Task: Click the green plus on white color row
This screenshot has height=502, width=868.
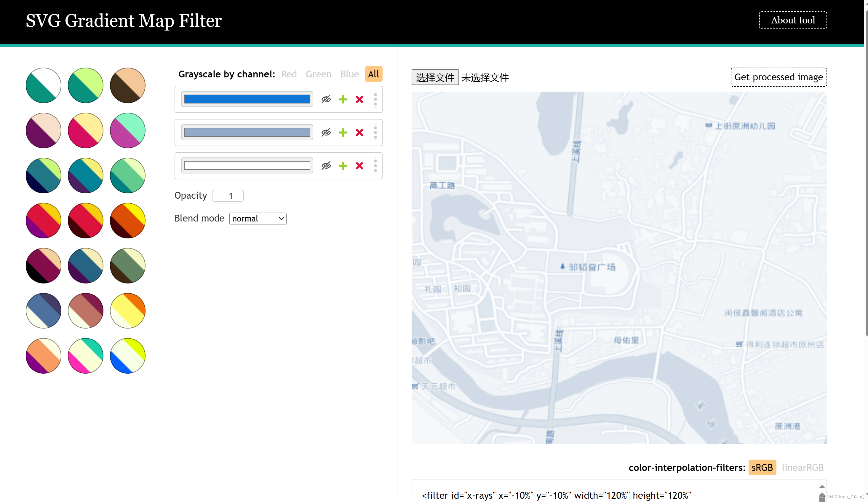Action: pos(342,166)
